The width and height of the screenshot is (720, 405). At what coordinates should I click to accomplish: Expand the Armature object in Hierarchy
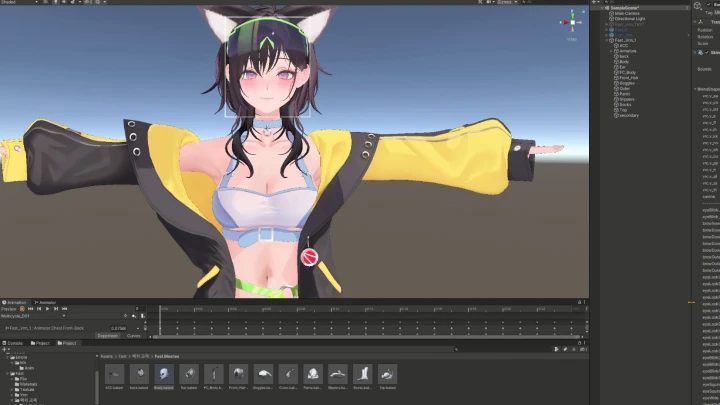coord(612,51)
